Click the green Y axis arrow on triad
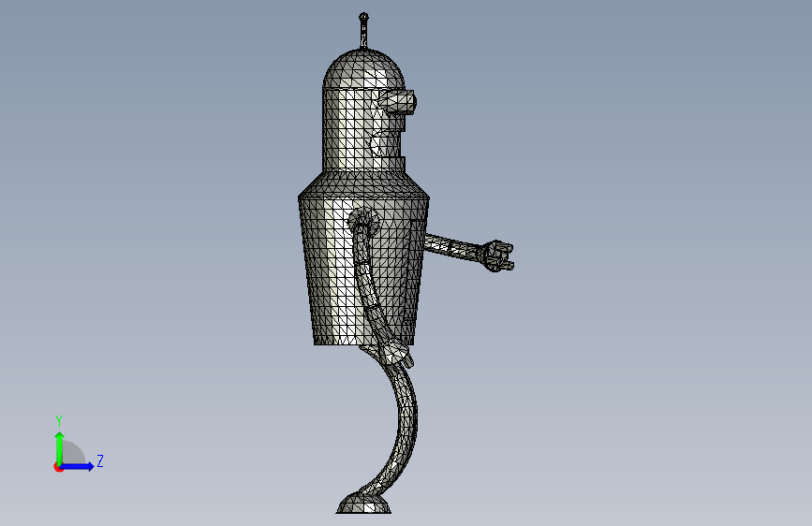Screen dimensions: 812x526 (60, 448)
